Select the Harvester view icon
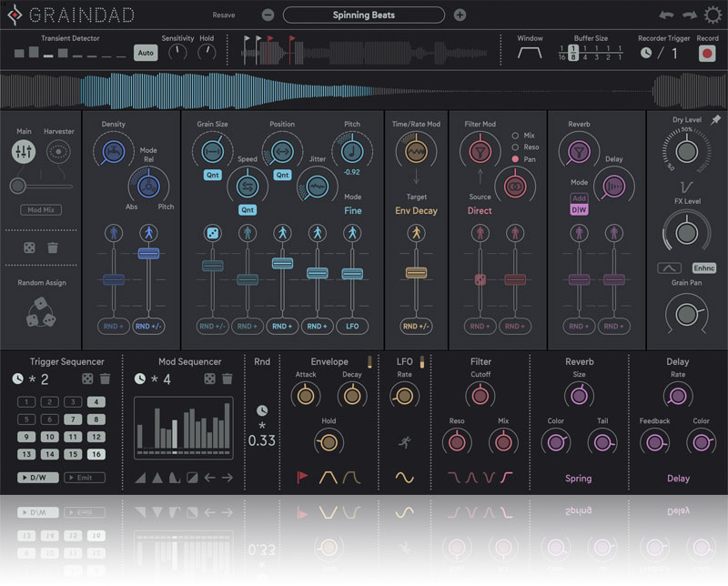 58,152
